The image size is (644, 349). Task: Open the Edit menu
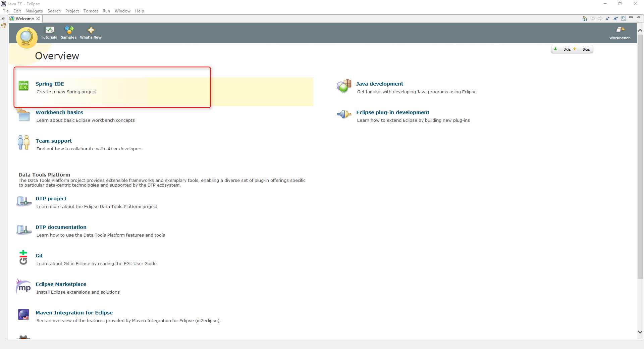(17, 11)
